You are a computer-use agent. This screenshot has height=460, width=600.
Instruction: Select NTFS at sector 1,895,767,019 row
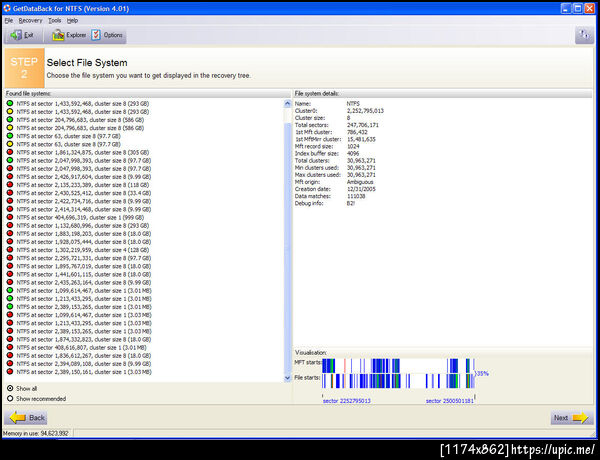83,266
